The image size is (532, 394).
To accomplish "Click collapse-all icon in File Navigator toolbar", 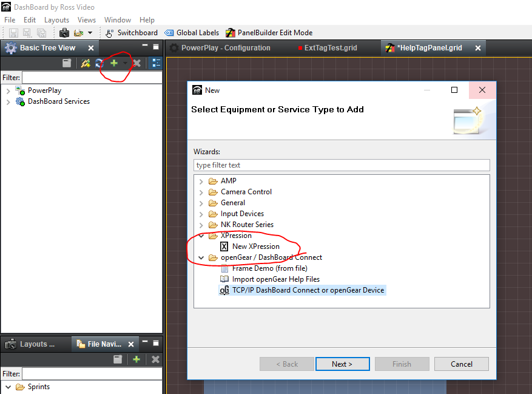I will coord(118,359).
